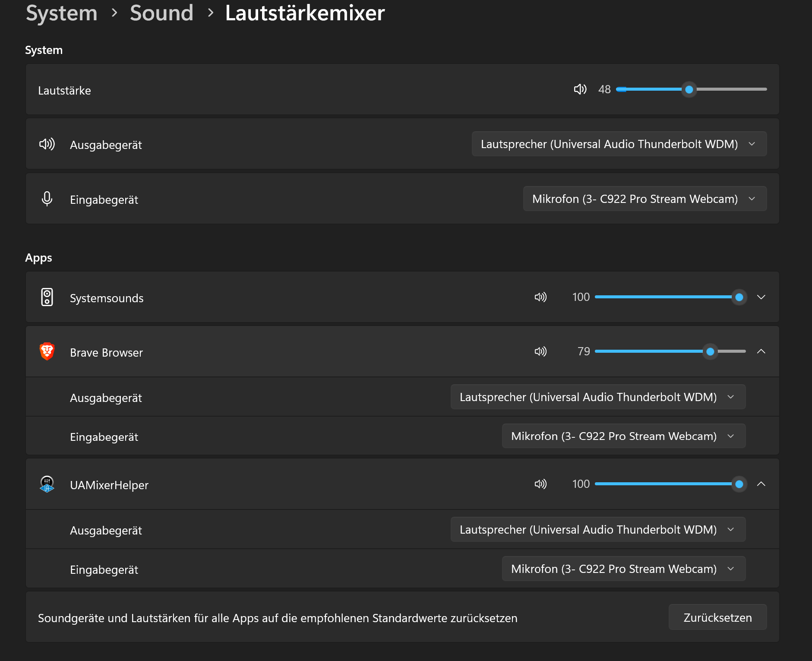The height and width of the screenshot is (661, 812).
Task: Click the microphone icon next to Eingabegerät
Action: click(x=47, y=199)
